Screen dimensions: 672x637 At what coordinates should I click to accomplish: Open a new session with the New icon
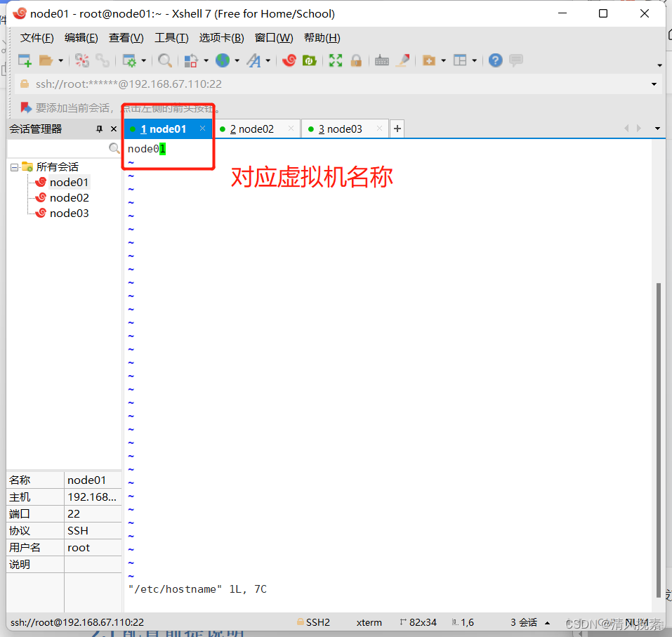25,60
